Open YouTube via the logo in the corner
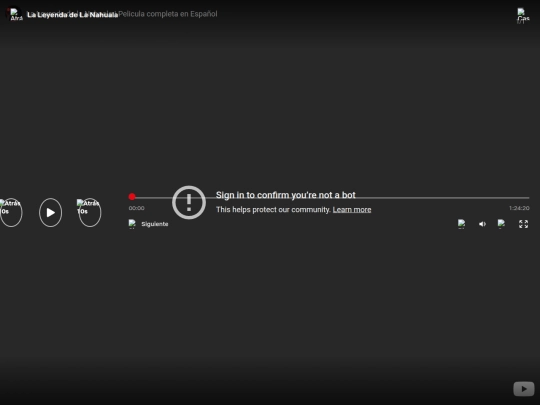 (524, 389)
